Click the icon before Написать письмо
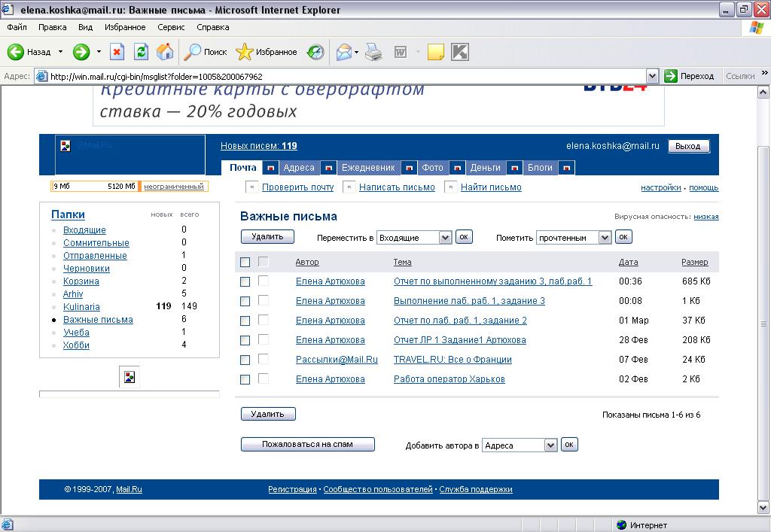Screen dimensions: 771x532 [349, 187]
